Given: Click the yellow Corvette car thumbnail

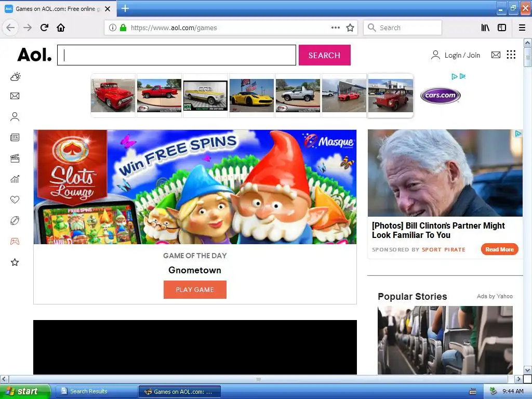Looking at the screenshot, I should pyautogui.click(x=251, y=96).
